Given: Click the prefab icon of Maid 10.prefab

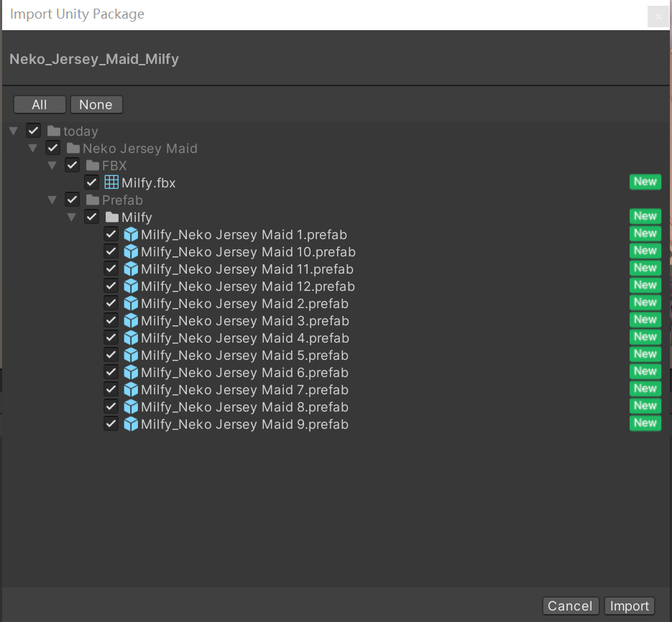Looking at the screenshot, I should tap(131, 252).
